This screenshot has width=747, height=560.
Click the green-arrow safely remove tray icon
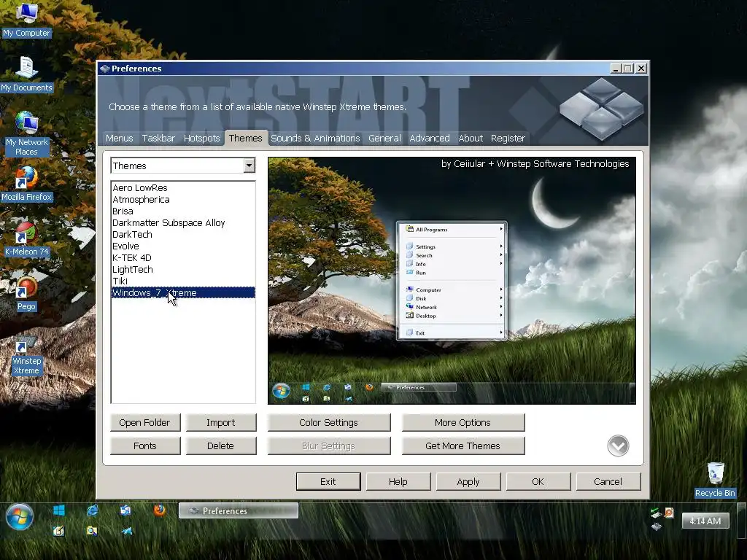point(656,513)
